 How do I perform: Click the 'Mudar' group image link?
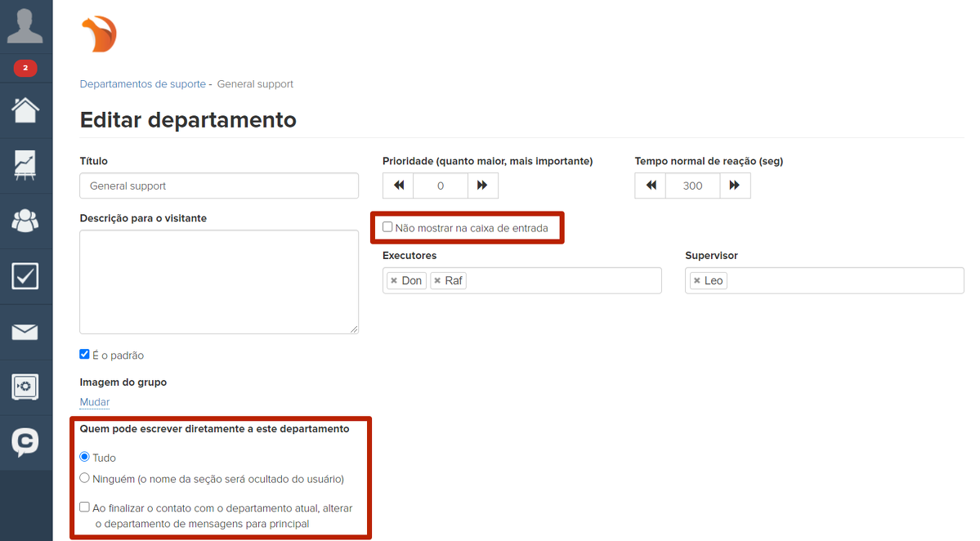[94, 402]
